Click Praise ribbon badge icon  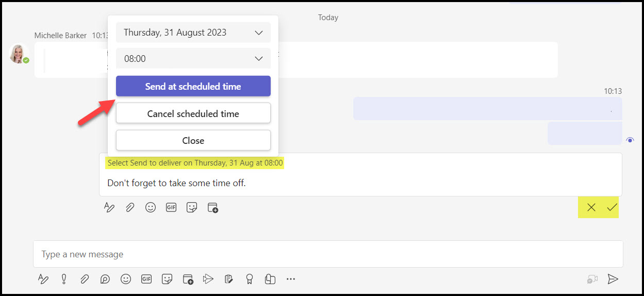pyautogui.click(x=250, y=279)
